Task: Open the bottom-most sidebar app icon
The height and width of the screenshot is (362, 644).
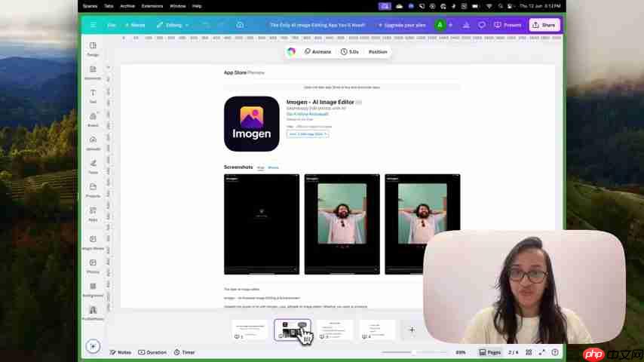Action: pos(93,313)
